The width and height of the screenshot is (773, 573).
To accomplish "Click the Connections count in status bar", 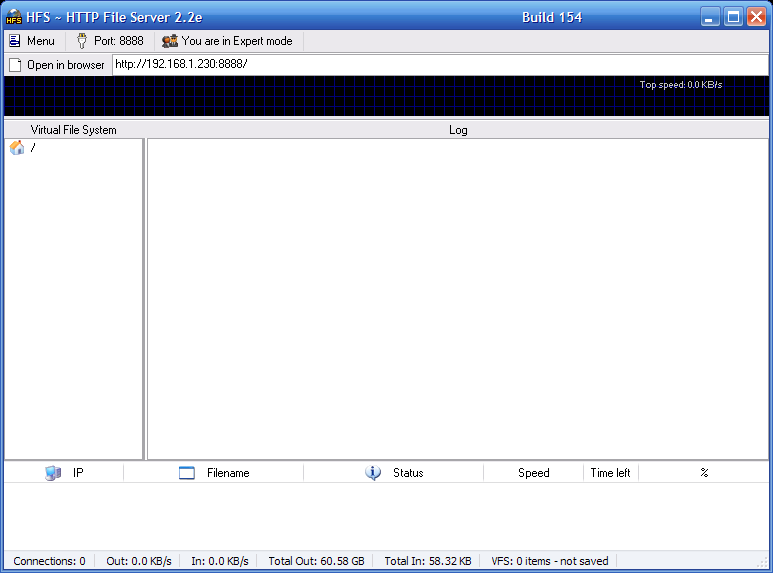I will tap(49, 561).
